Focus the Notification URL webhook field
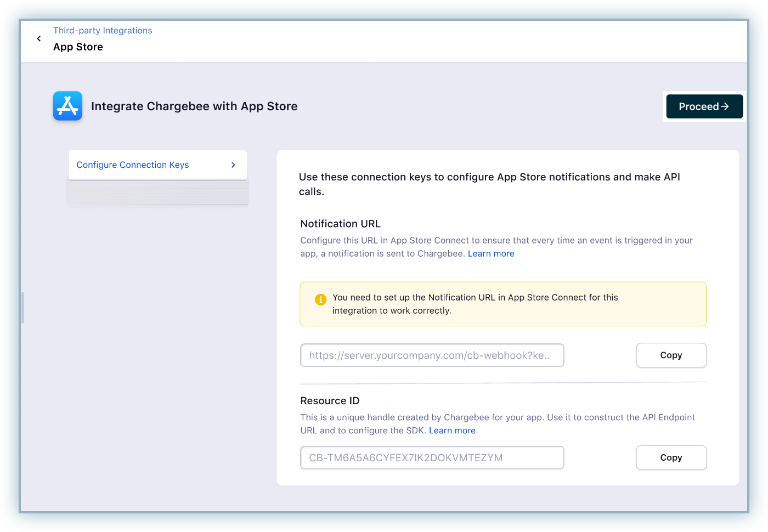This screenshot has height=532, width=768. (x=432, y=355)
